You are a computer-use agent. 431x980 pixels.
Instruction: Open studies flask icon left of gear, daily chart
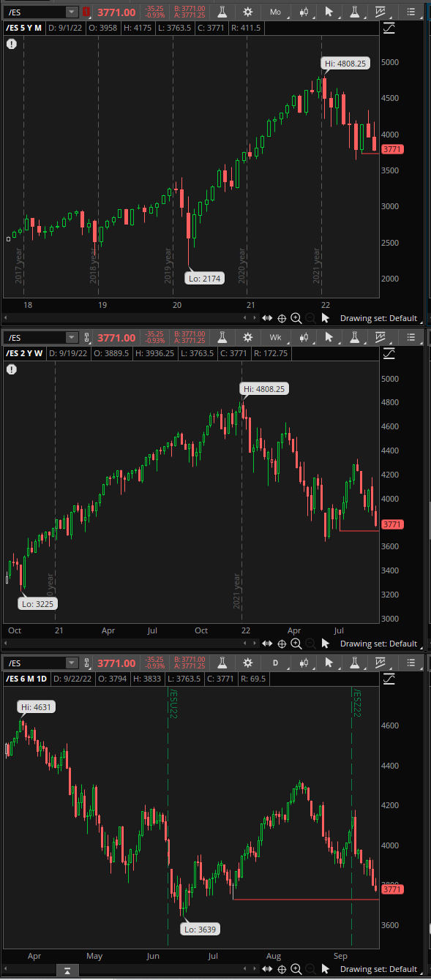[224, 663]
